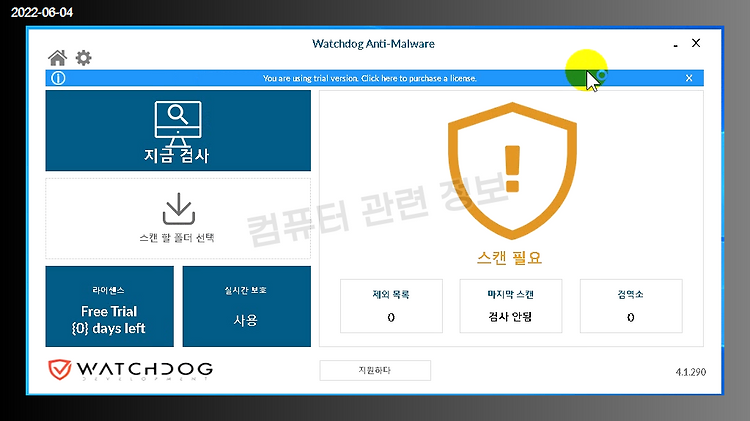Image resolution: width=750 pixels, height=421 pixels.
Task: Click the monitor magnifier scan icon
Action: (x=178, y=123)
